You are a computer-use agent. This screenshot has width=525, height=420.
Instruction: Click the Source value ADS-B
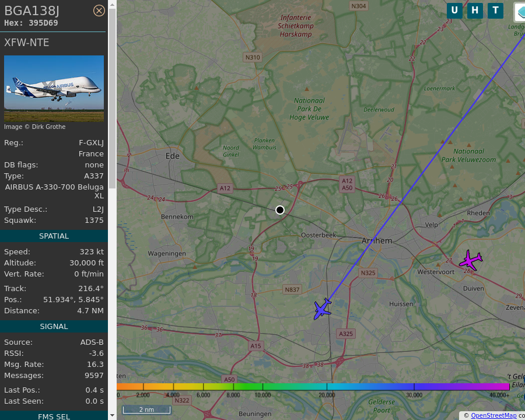(x=92, y=342)
